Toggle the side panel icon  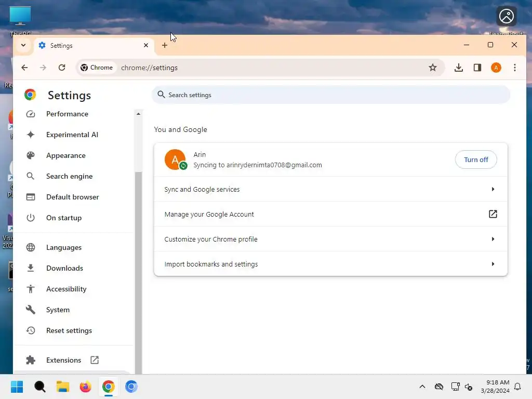click(x=477, y=68)
